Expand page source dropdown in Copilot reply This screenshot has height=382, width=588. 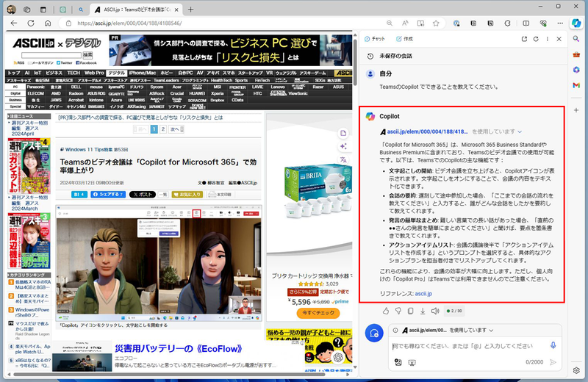pos(520,131)
